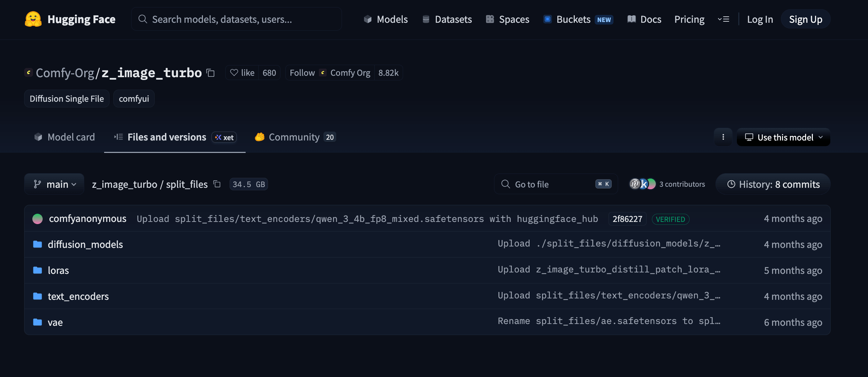
Task: Click the like button
Action: pyautogui.click(x=242, y=73)
